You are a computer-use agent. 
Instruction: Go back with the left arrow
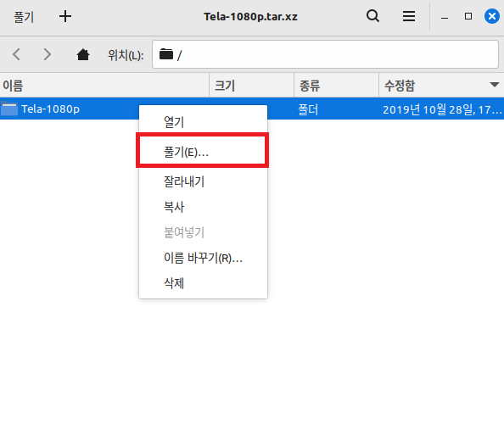pos(17,54)
